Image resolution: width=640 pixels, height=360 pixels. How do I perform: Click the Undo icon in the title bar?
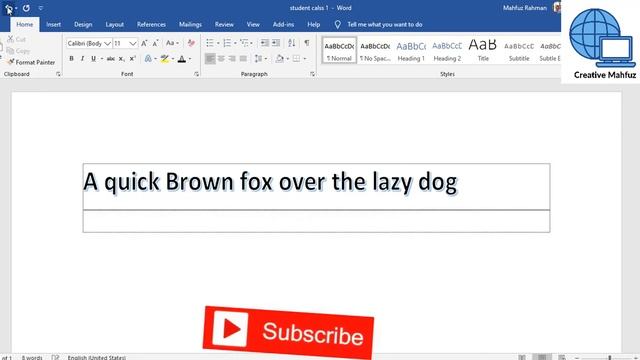(8, 8)
